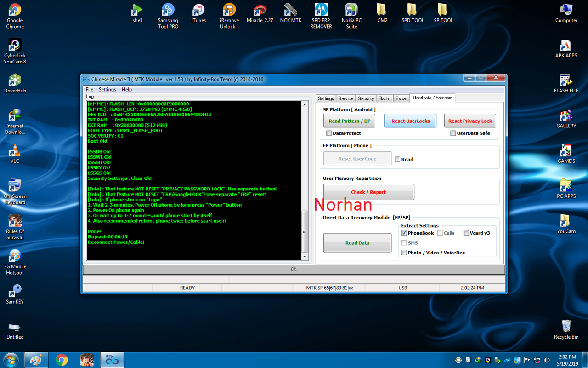Viewport: 588px width, 368px height.
Task: Open the Windows Start menu
Action: click(10, 359)
